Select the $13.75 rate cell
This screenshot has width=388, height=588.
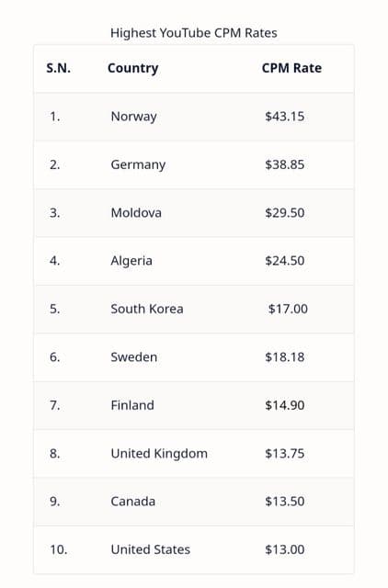(284, 453)
